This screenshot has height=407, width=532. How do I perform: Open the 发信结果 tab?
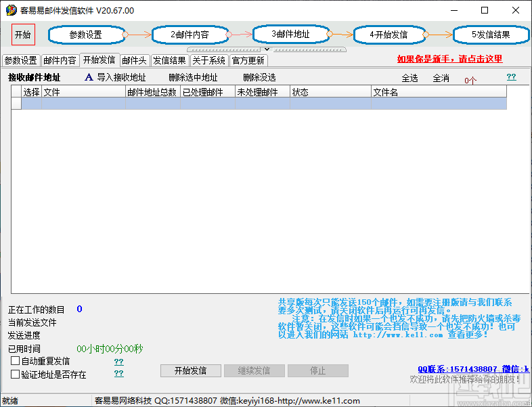(170, 60)
